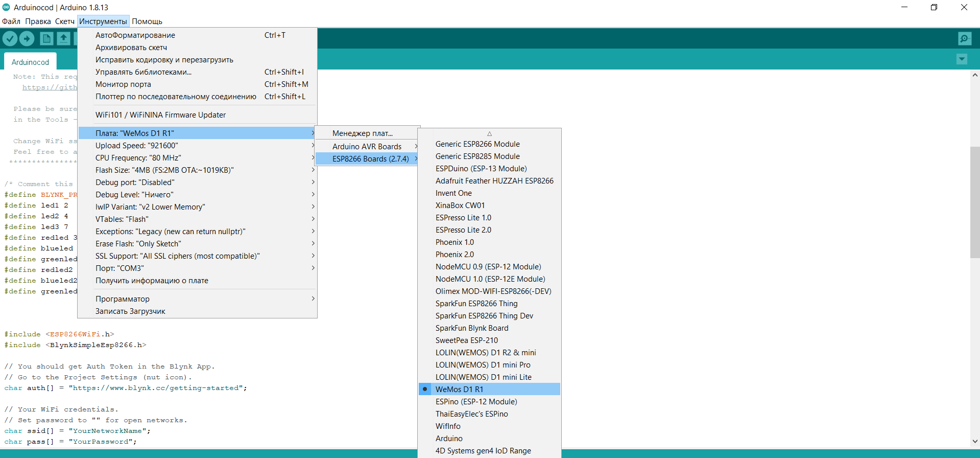Expand the Exceptions submenu

coord(197,232)
